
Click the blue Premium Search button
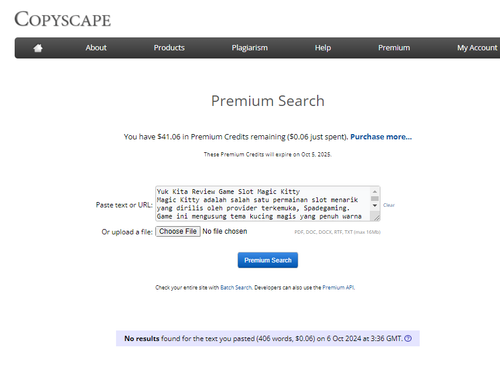[268, 260]
